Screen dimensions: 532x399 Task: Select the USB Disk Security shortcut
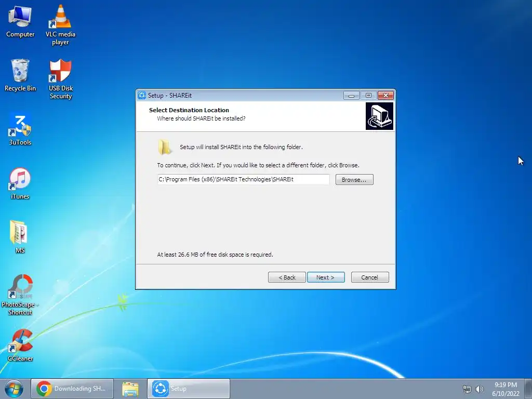[60, 79]
